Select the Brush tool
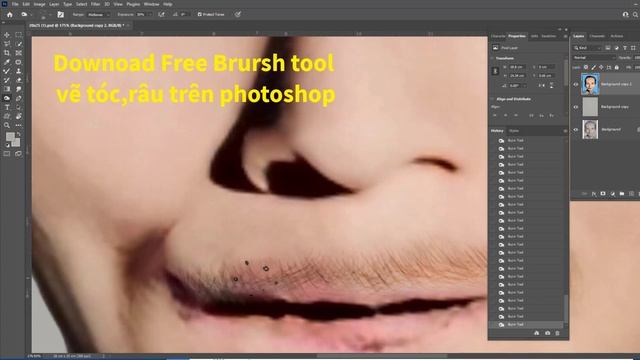Screen dimensions: 640x360 (7, 71)
